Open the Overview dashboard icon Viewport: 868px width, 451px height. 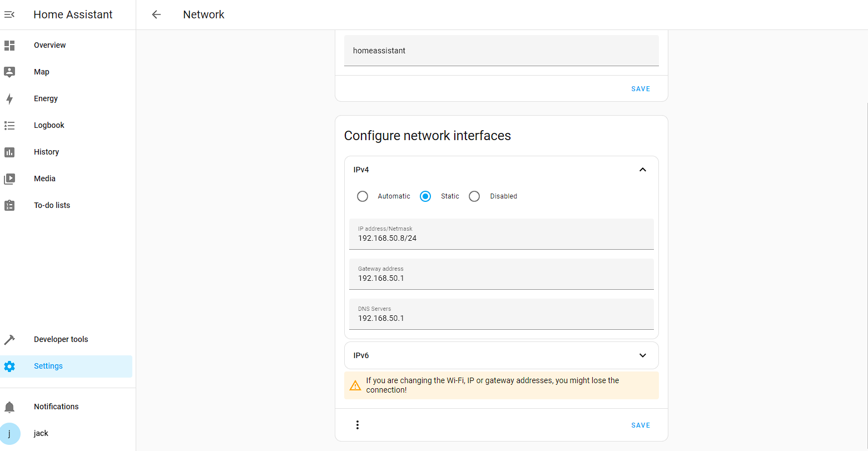pyautogui.click(x=9, y=46)
